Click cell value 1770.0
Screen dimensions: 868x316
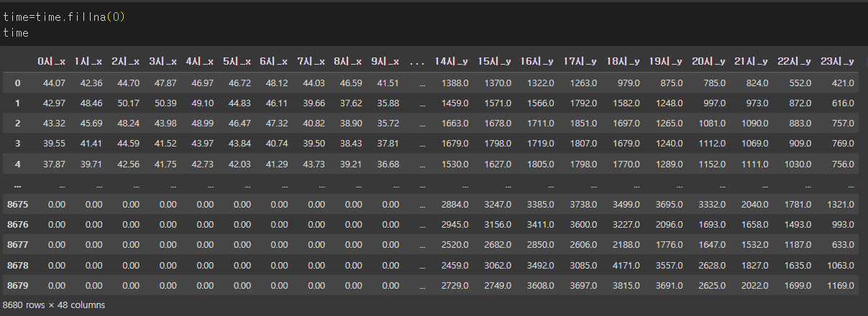click(x=626, y=164)
